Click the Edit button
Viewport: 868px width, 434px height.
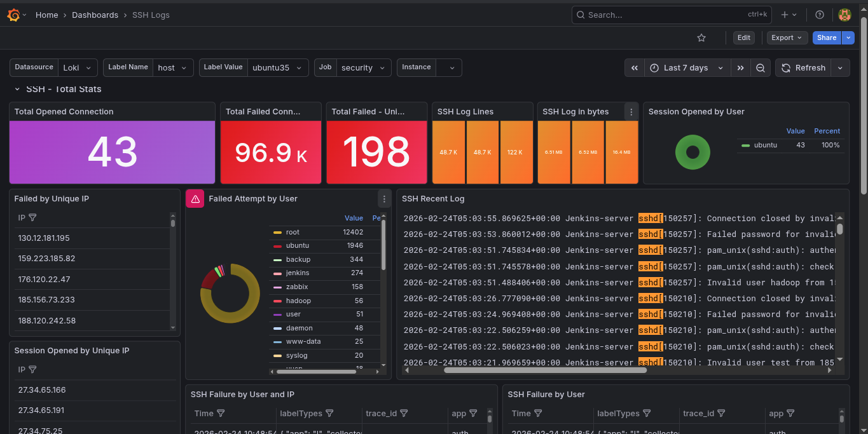pyautogui.click(x=743, y=37)
